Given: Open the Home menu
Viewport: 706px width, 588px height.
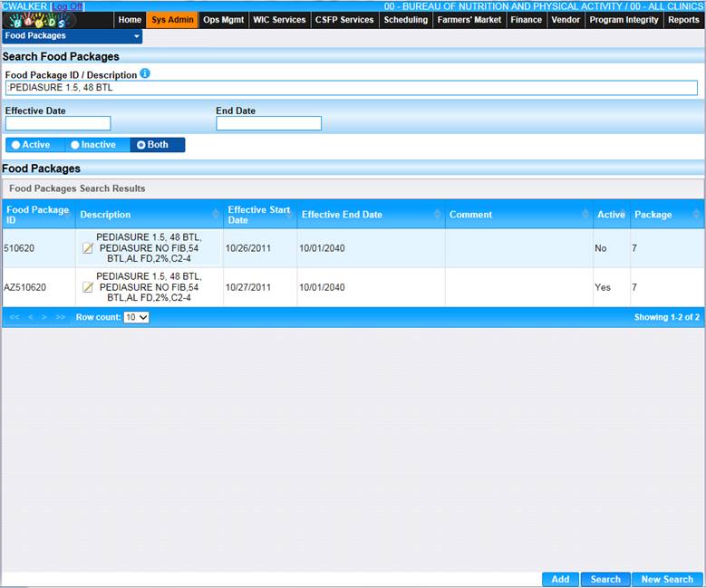Looking at the screenshot, I should click(130, 20).
